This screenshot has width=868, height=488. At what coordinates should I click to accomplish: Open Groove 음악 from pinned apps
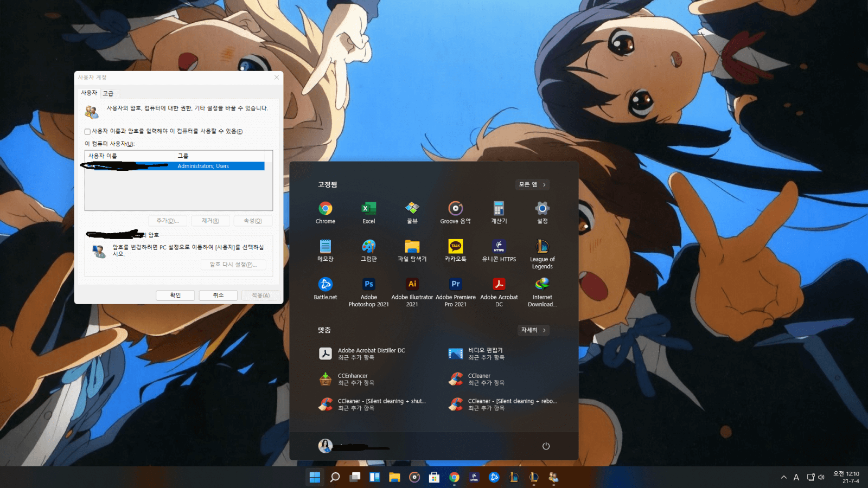click(x=456, y=212)
